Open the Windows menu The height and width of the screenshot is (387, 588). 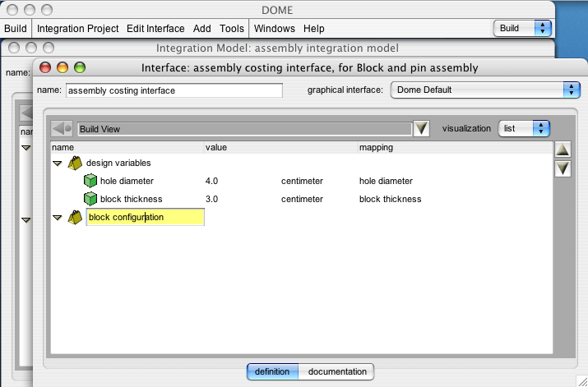tap(275, 29)
